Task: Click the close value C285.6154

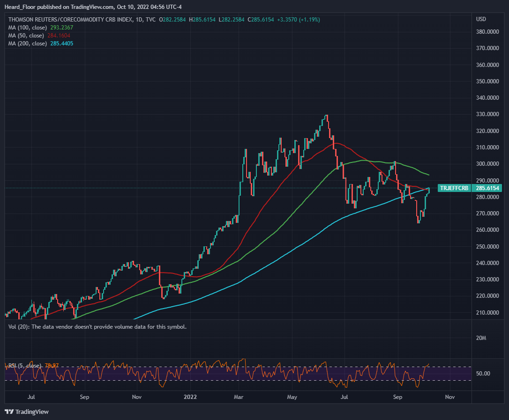Action: tap(261, 20)
